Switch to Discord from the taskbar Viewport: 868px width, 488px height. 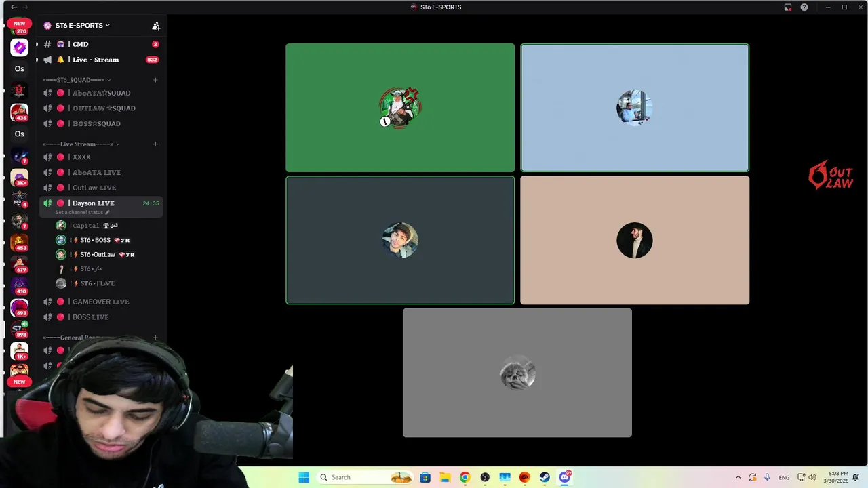[565, 477]
